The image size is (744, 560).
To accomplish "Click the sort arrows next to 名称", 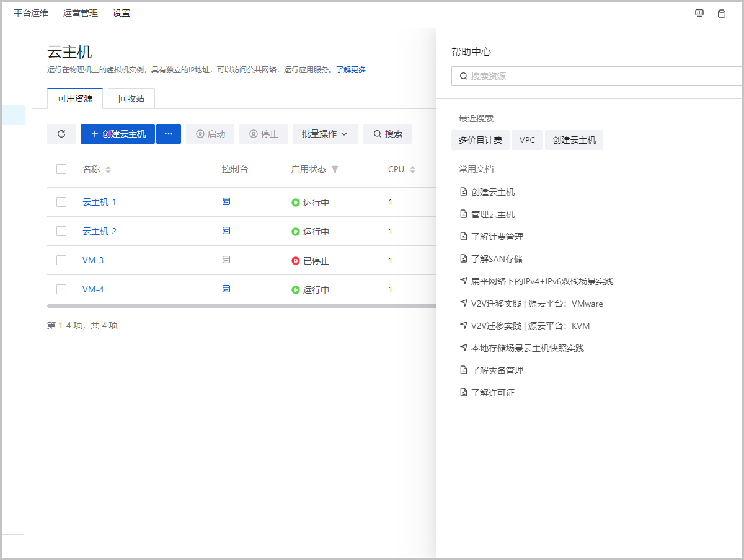I will click(x=108, y=170).
